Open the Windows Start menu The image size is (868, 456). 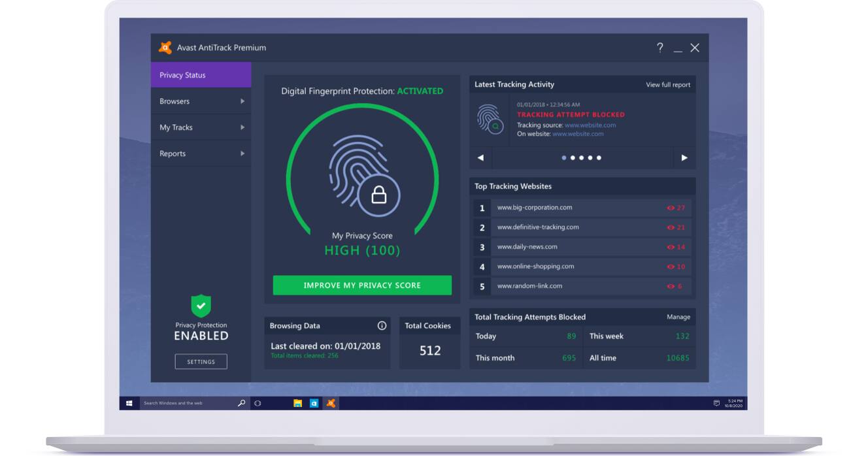129,403
